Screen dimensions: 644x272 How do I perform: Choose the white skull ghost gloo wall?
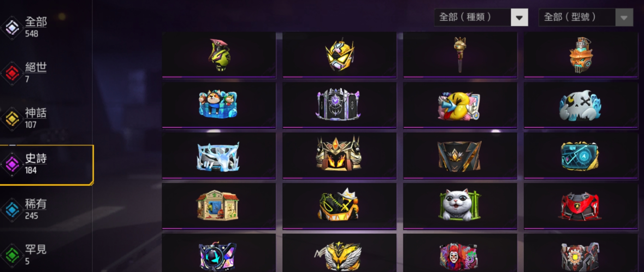click(581, 105)
